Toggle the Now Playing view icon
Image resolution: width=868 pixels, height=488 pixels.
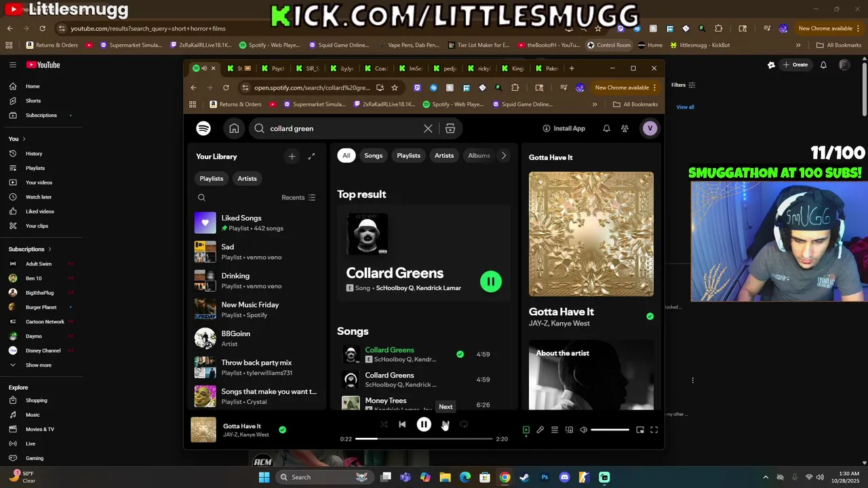pos(526,430)
